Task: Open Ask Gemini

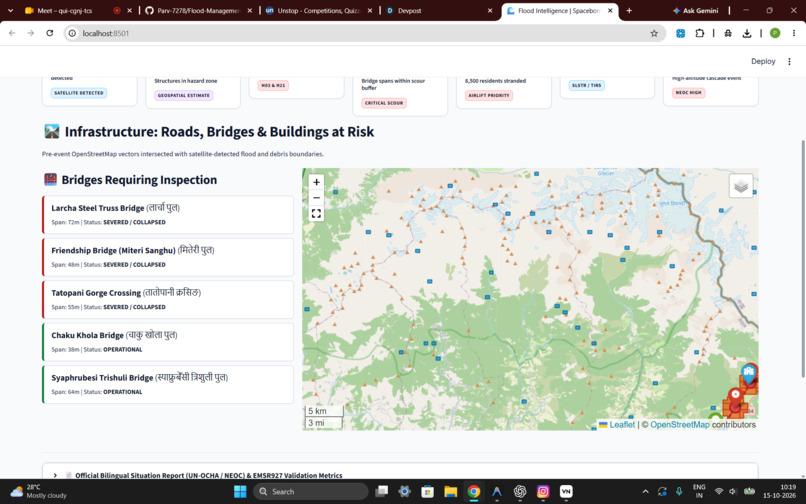Action: click(x=695, y=10)
